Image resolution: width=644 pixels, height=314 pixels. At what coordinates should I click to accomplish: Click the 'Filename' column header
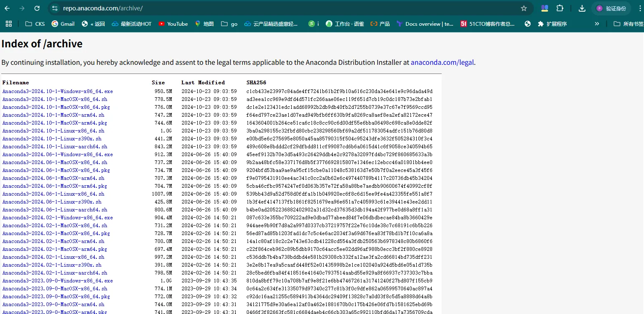tap(16, 83)
